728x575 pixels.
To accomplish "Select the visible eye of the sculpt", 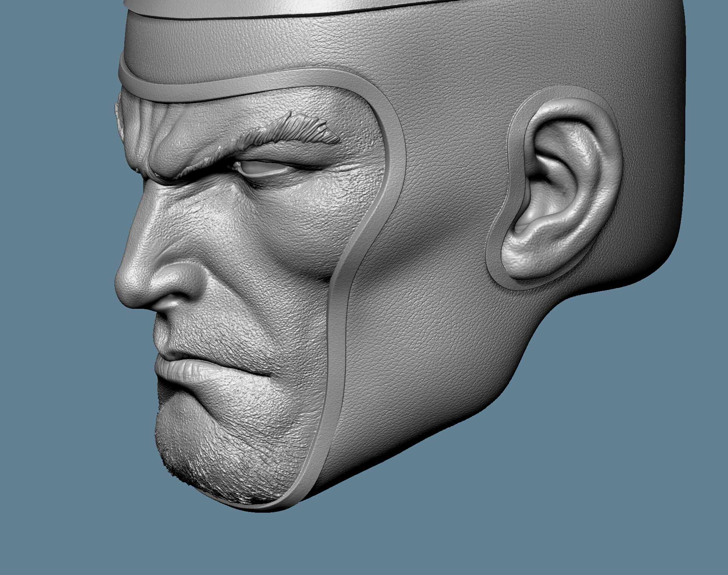I will click(261, 167).
